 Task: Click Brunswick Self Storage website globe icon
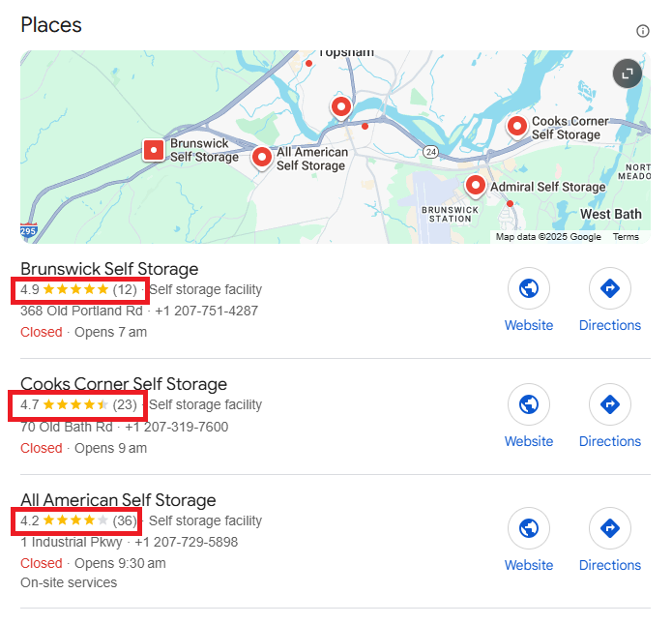[529, 288]
